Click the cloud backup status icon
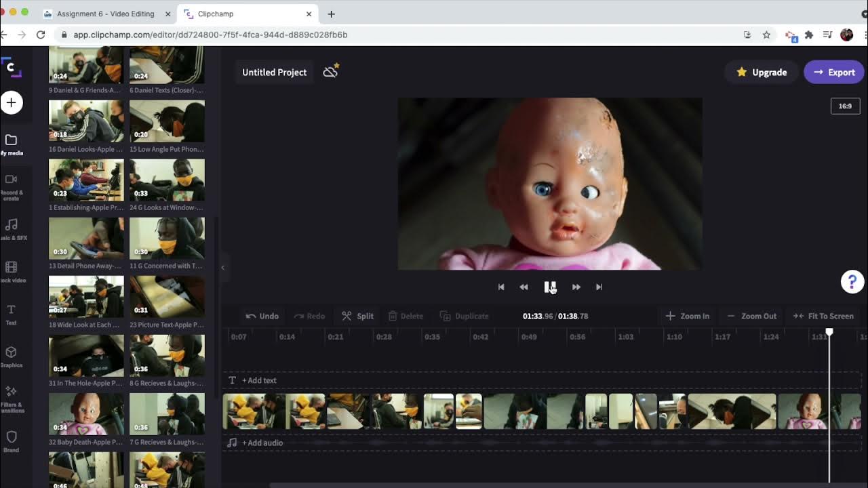 click(331, 71)
